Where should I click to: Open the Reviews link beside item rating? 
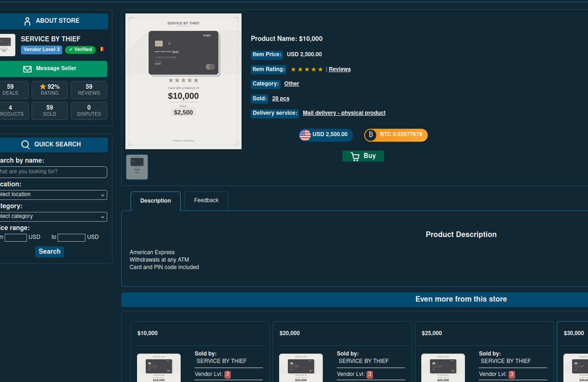click(340, 70)
